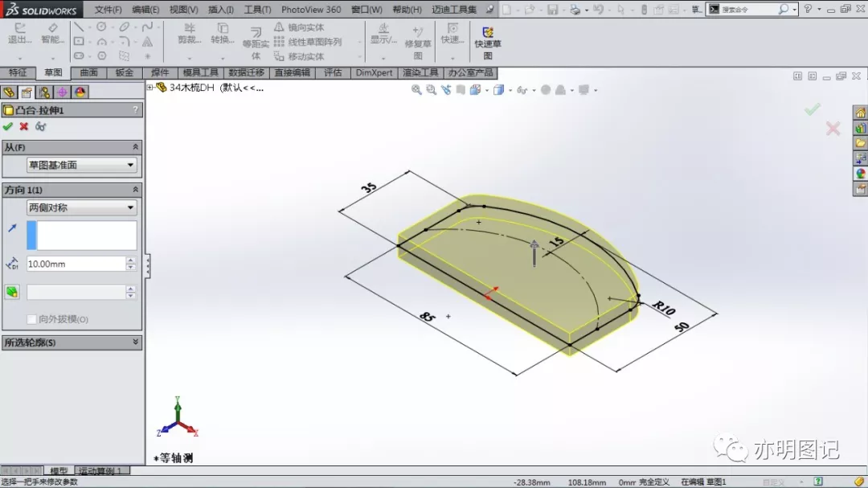Select the Circle sketch tool
This screenshot has height=488, width=868.
click(101, 27)
